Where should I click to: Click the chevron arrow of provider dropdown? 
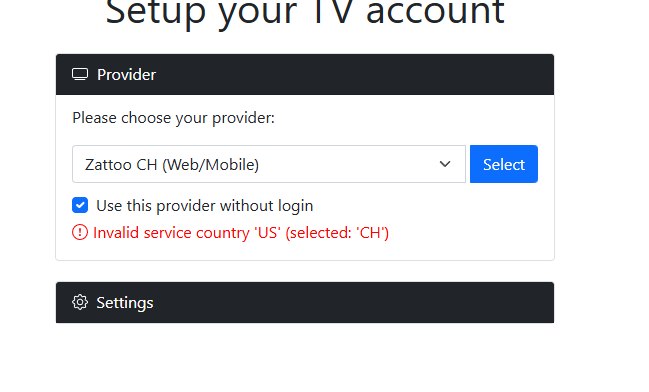click(x=445, y=164)
